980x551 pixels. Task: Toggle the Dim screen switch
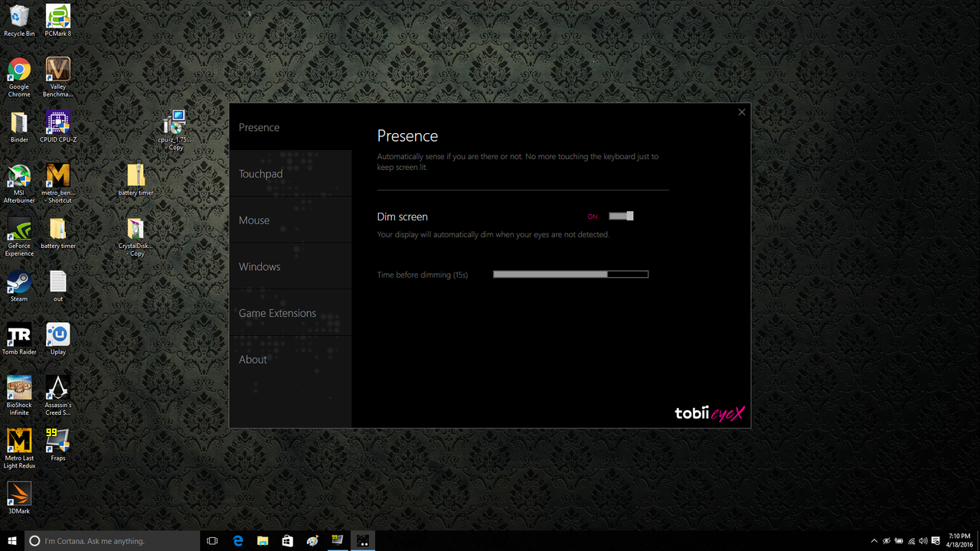621,217
